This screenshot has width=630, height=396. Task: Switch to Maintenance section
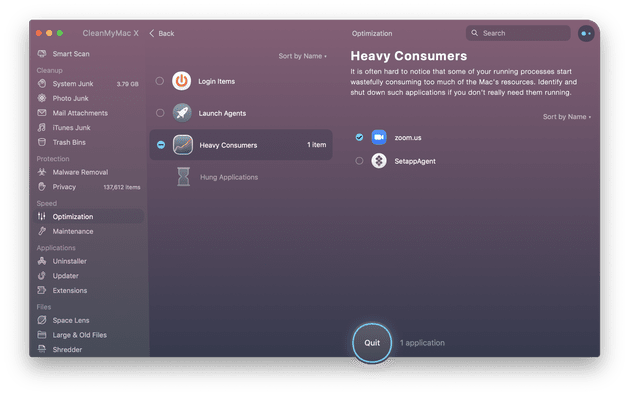pyautogui.click(x=88, y=231)
